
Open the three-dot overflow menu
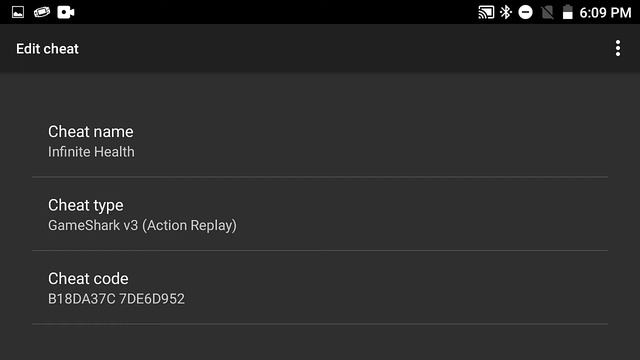[618, 48]
